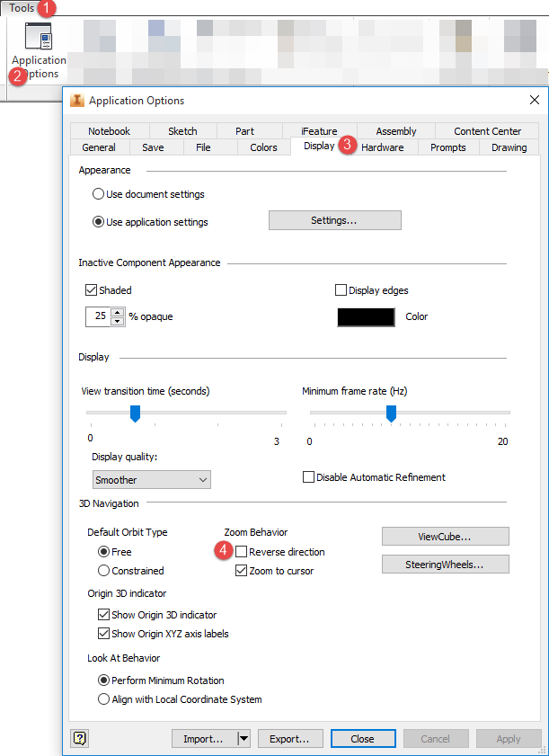Open the Display quality dropdown

tap(151, 480)
